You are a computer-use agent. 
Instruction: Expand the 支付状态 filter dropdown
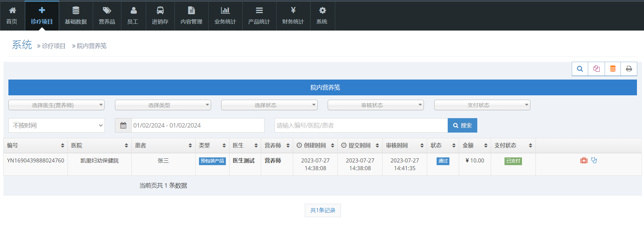(482, 105)
